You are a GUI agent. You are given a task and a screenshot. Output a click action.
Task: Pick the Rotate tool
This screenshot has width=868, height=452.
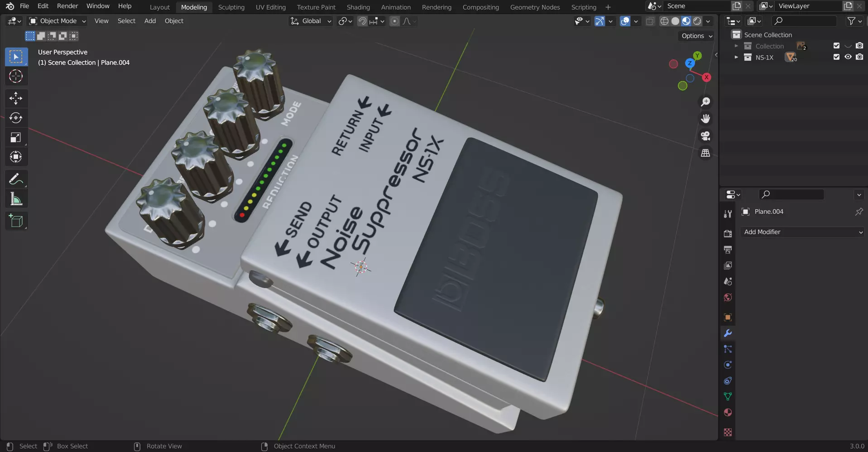16,118
